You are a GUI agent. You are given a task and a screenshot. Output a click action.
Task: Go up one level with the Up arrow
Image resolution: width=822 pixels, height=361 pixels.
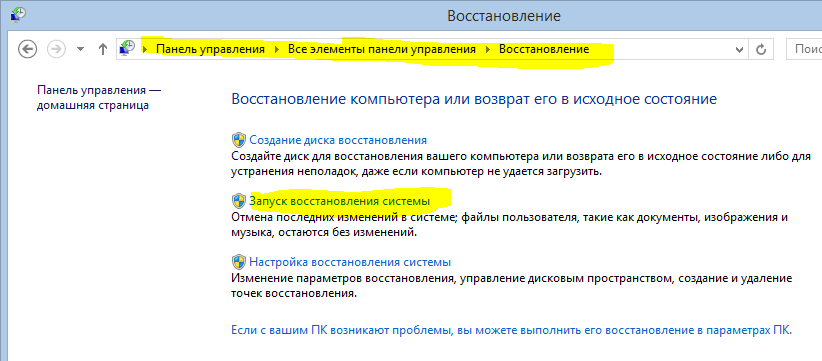[103, 49]
